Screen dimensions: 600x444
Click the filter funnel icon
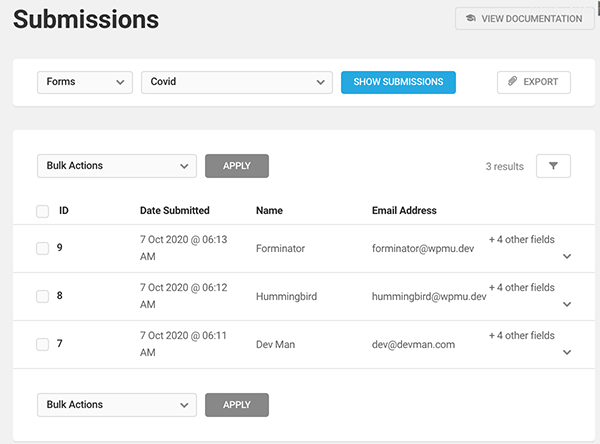coord(553,166)
